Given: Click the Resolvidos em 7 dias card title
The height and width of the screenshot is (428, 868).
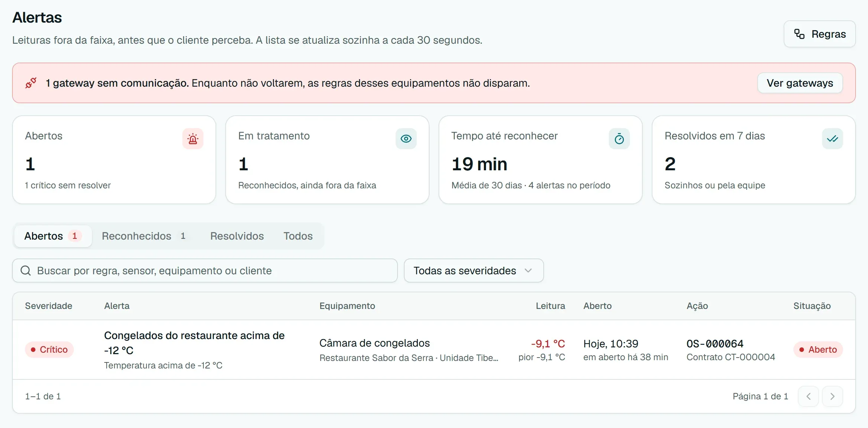Looking at the screenshot, I should tap(715, 136).
